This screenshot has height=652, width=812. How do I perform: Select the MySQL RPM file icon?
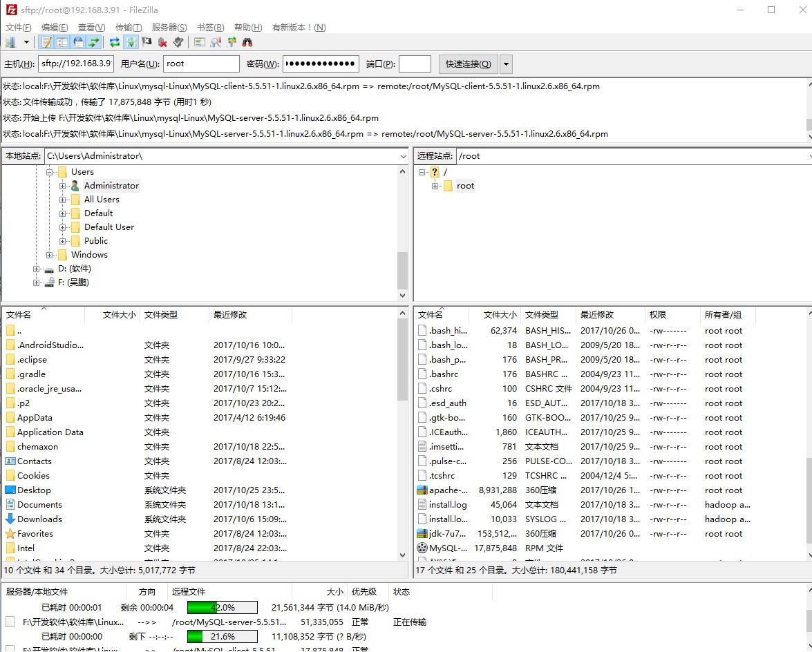point(422,548)
